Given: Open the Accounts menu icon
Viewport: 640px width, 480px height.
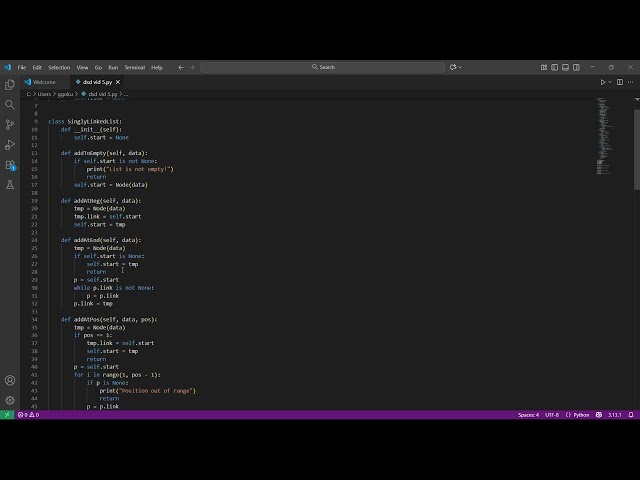Looking at the screenshot, I should pyautogui.click(x=10, y=380).
